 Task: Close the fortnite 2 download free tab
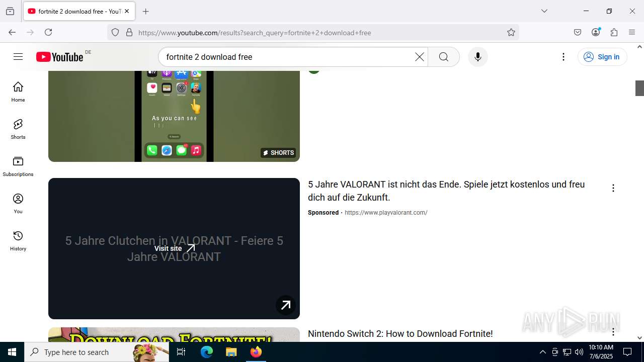coord(127,11)
